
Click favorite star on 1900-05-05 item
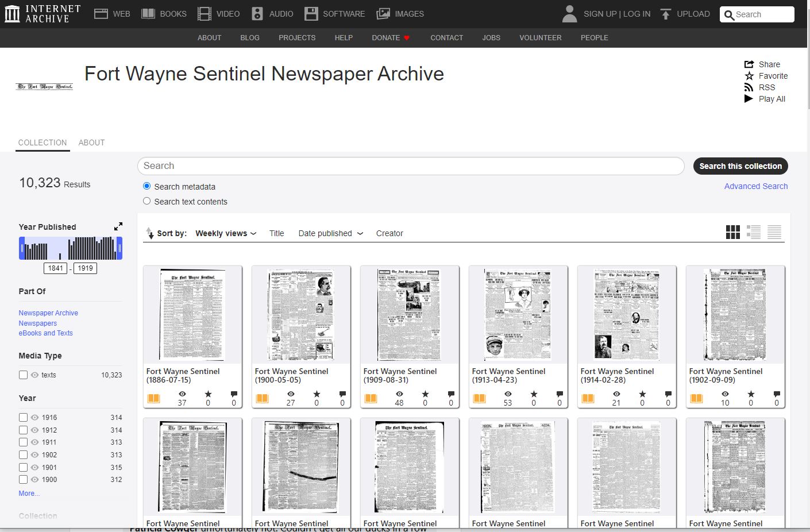coord(317,394)
